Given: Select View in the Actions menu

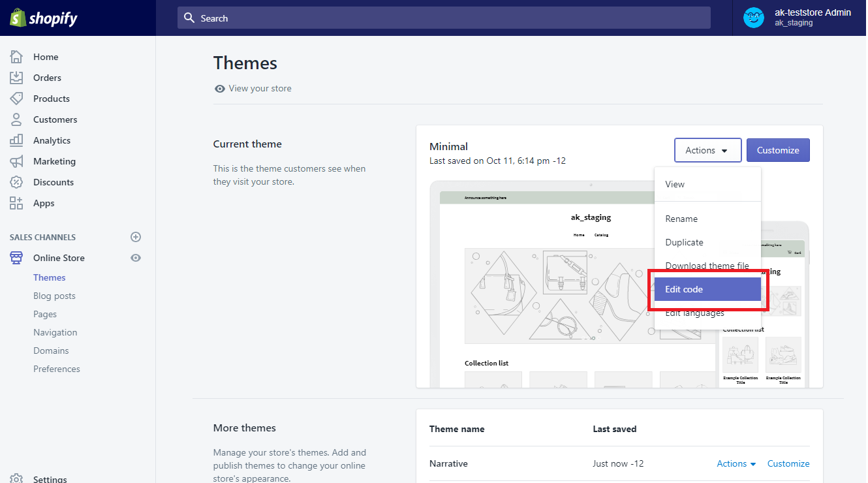Looking at the screenshot, I should pos(707,184).
